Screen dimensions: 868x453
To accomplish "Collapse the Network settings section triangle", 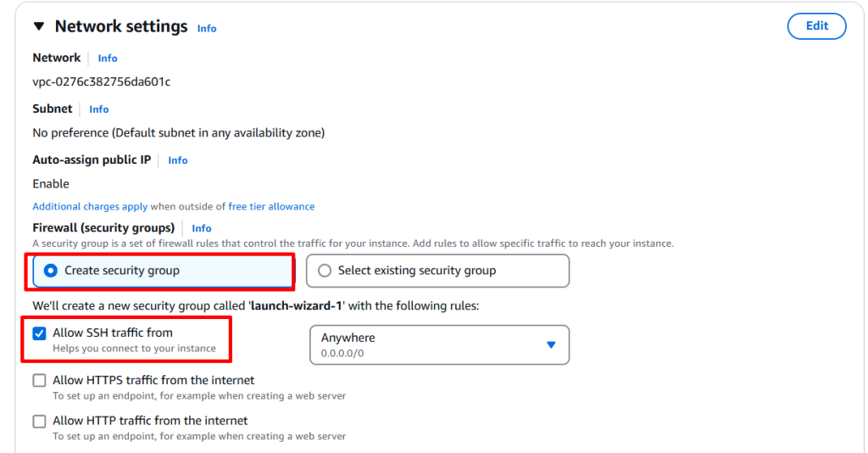I will tap(39, 26).
